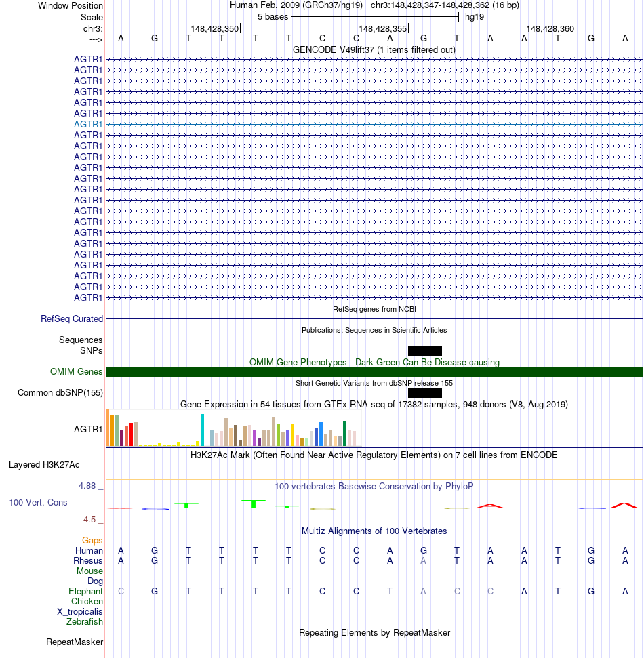644x658 pixels.
Task: Click the Zebrafish row label
Action: pyautogui.click(x=84, y=622)
